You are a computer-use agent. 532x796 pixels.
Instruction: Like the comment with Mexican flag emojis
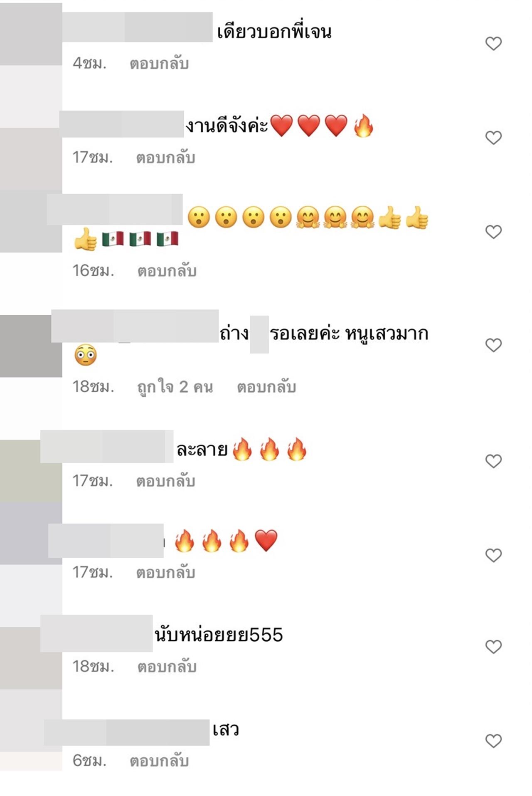(x=493, y=232)
